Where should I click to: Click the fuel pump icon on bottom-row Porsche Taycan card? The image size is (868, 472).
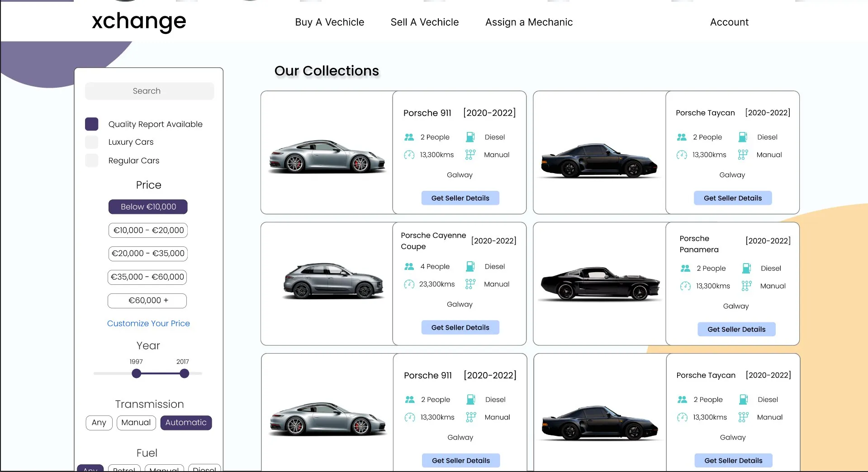[744, 400]
